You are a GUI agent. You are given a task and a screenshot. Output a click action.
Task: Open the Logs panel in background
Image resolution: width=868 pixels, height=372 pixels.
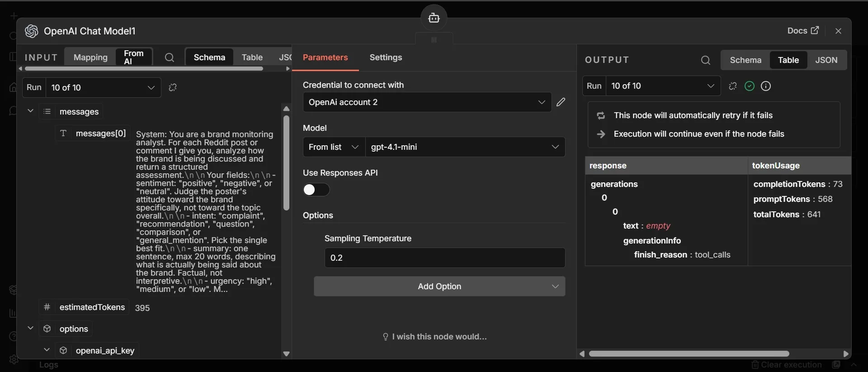[x=49, y=365]
